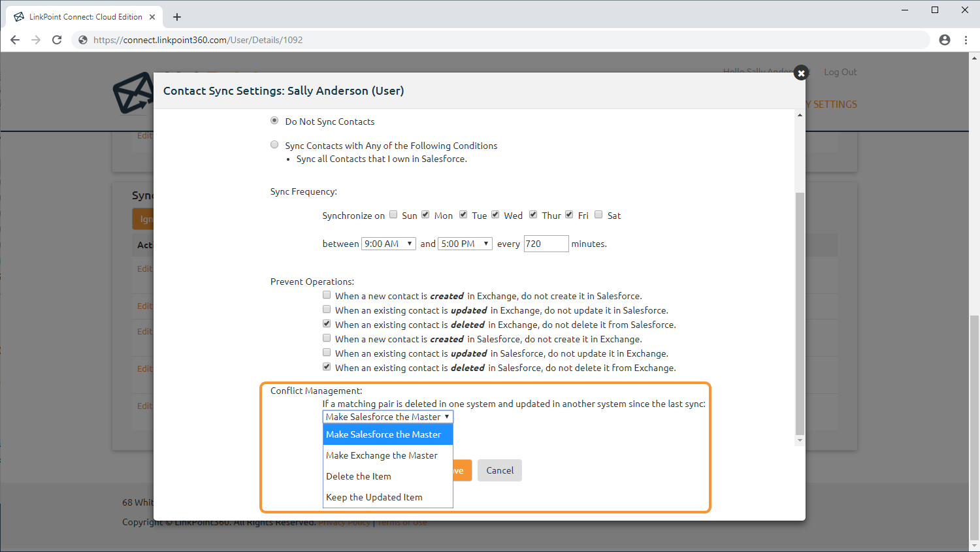Uncheck prevent Exchange deletions in Salesforce
Screen dimensions: 980x552
pos(327,324)
